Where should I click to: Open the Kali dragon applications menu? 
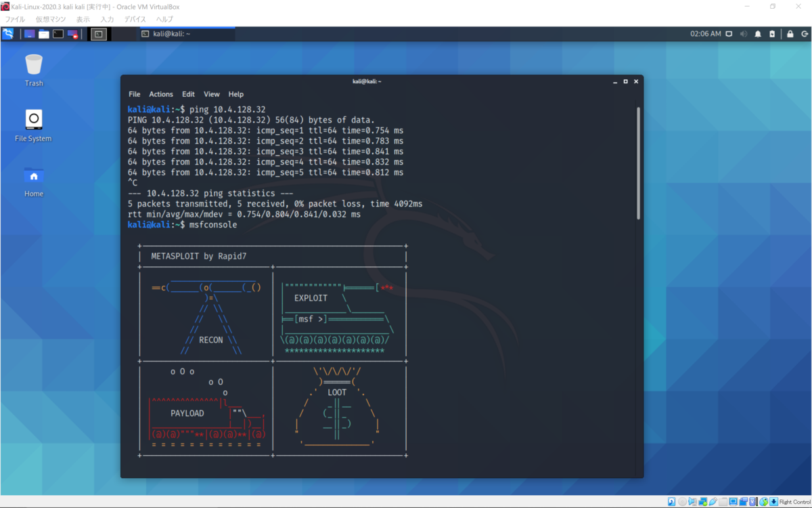[x=7, y=34]
